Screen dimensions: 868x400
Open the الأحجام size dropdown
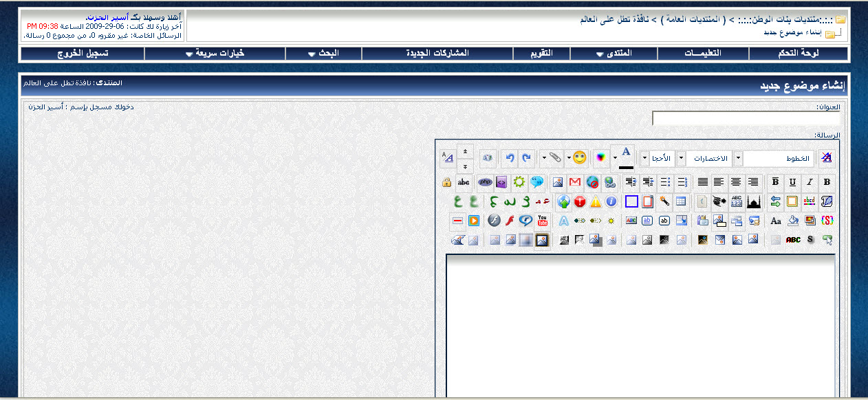point(644,158)
